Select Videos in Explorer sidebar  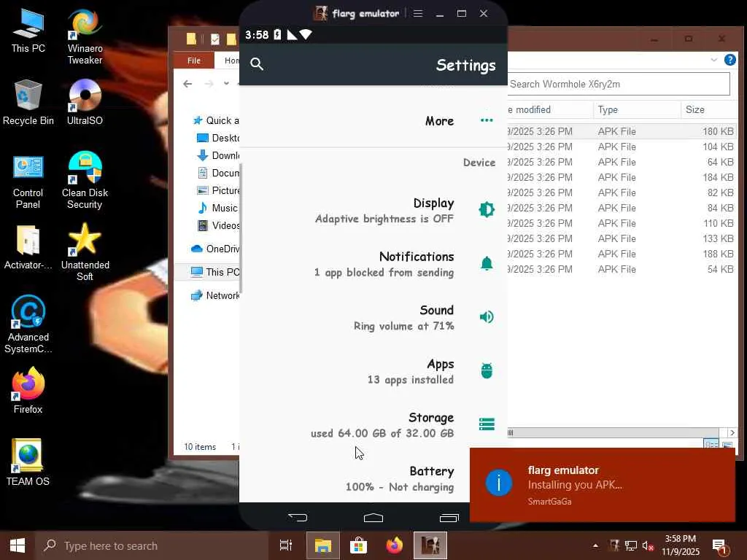[x=218, y=226]
